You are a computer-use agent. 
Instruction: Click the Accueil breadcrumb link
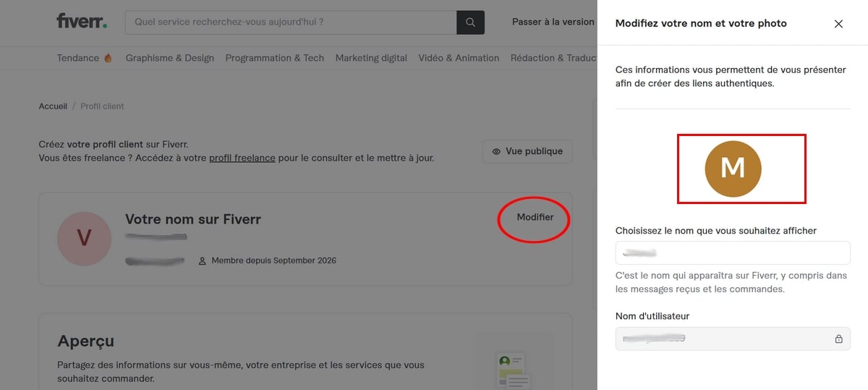click(53, 106)
